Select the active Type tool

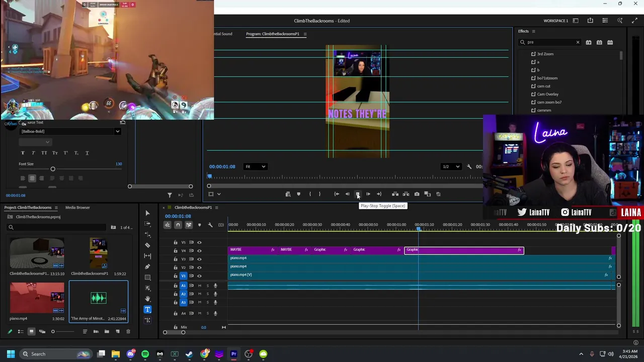(147, 310)
